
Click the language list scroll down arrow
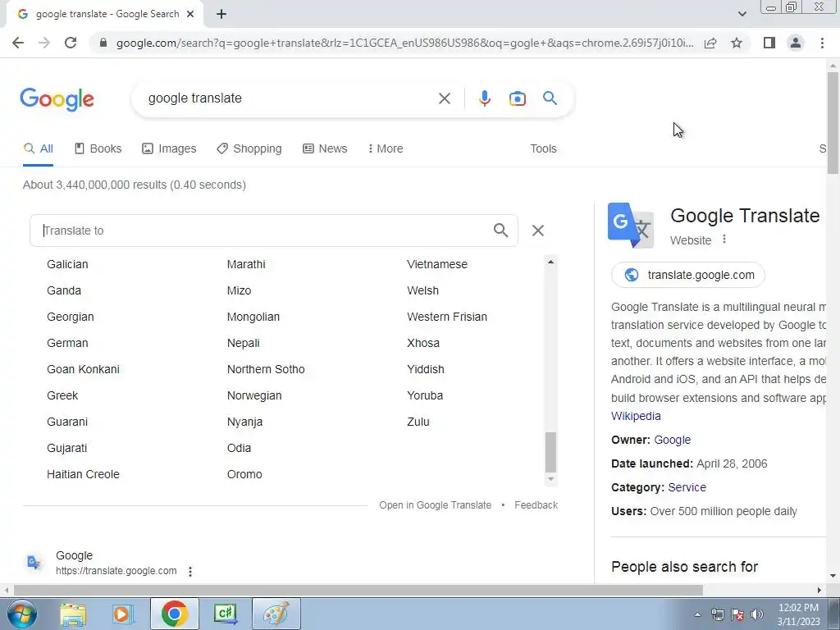tap(550, 479)
